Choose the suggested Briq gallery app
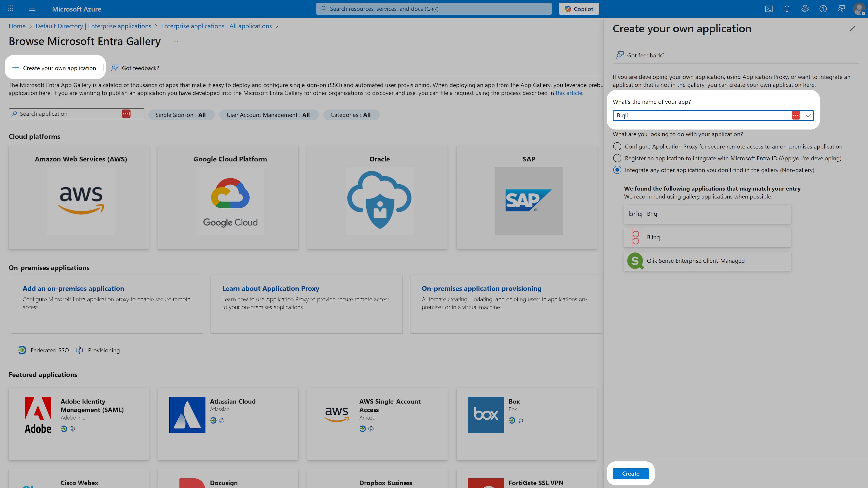Viewport: 868px width, 488px height. click(x=707, y=214)
